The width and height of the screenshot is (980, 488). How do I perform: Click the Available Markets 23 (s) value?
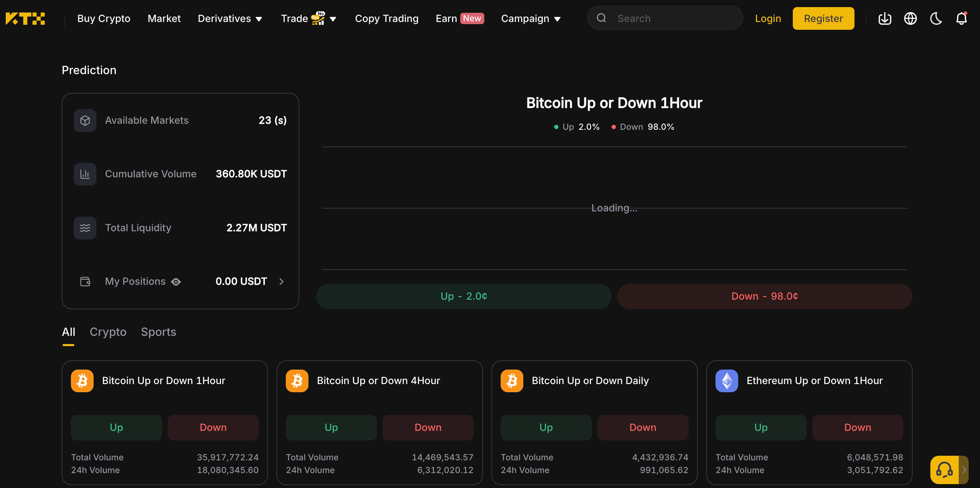pos(272,120)
